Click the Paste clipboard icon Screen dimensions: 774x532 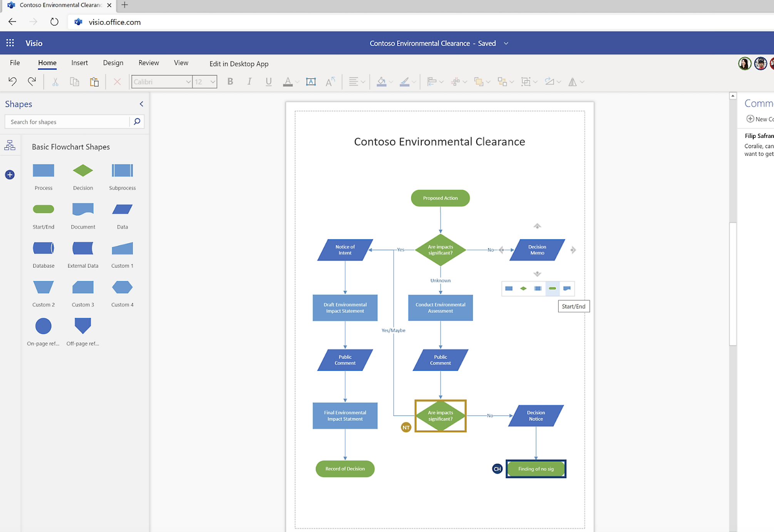point(94,82)
